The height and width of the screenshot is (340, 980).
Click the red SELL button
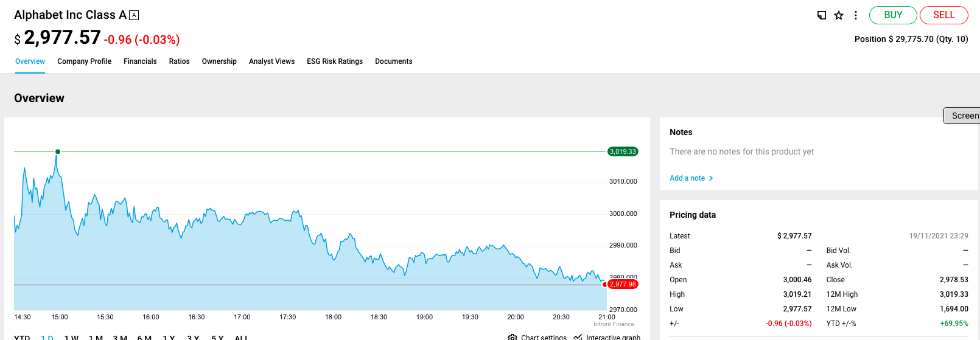pos(944,15)
